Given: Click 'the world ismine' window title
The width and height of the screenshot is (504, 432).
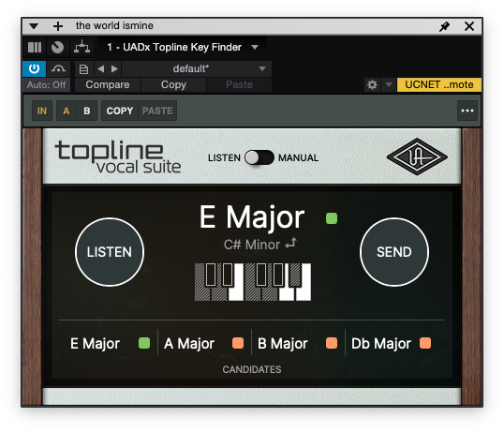Looking at the screenshot, I should pyautogui.click(x=114, y=25).
